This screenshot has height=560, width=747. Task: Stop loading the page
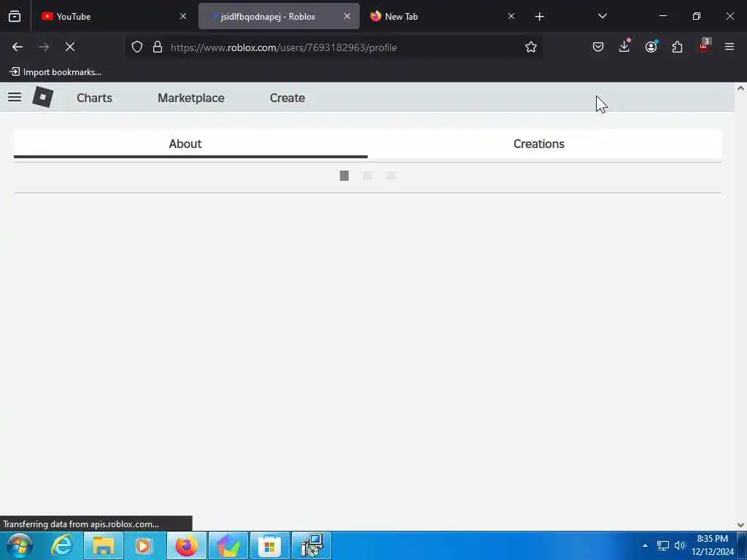(70, 47)
